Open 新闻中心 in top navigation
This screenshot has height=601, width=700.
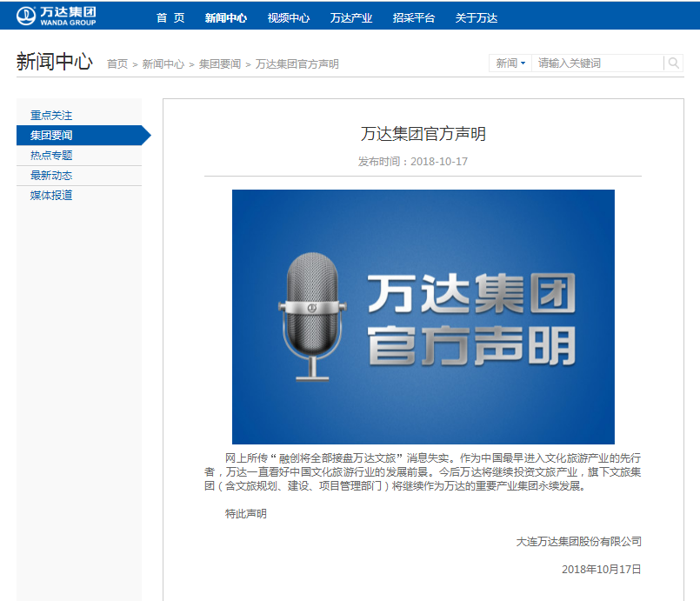[226, 17]
